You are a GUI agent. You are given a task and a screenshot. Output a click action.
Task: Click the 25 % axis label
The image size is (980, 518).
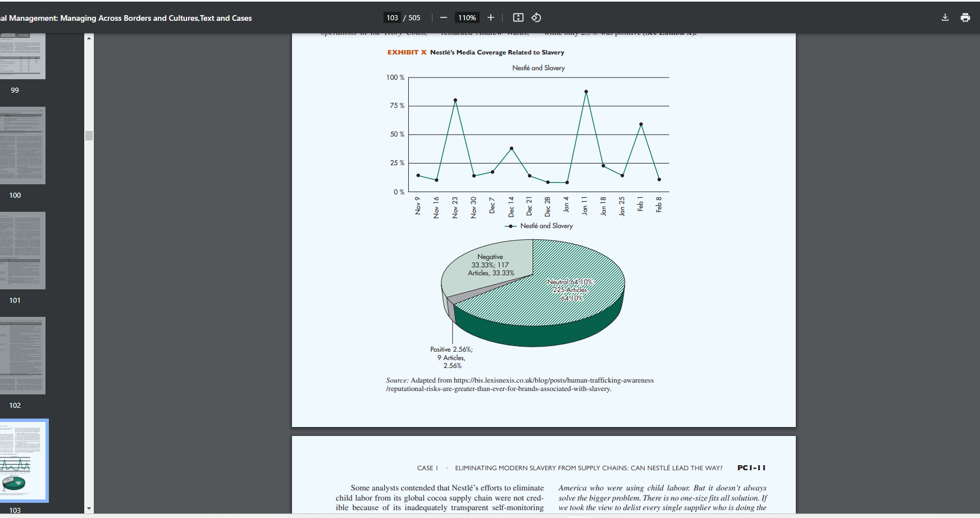tap(397, 163)
